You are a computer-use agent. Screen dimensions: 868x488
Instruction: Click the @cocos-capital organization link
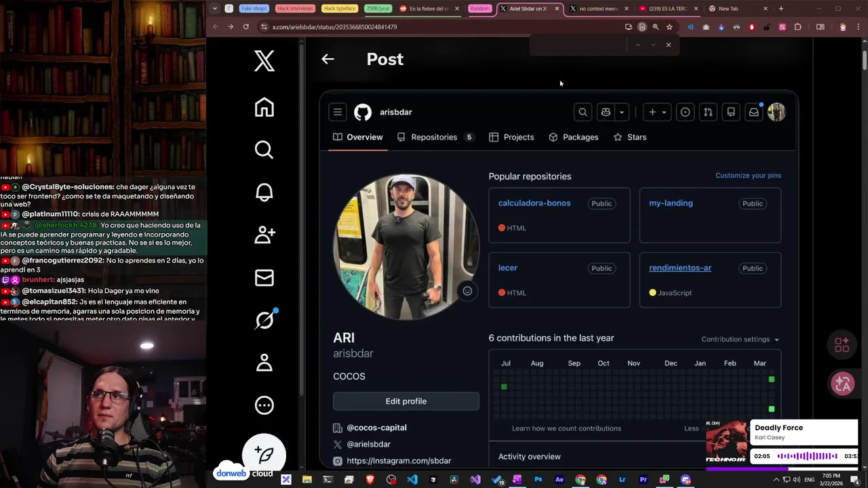coord(376,428)
